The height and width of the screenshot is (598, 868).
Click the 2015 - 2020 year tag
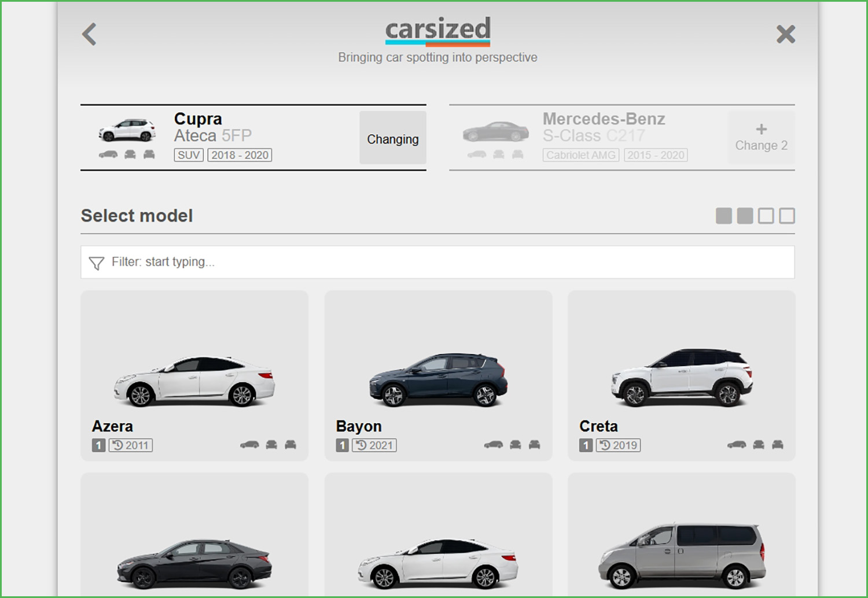click(656, 155)
